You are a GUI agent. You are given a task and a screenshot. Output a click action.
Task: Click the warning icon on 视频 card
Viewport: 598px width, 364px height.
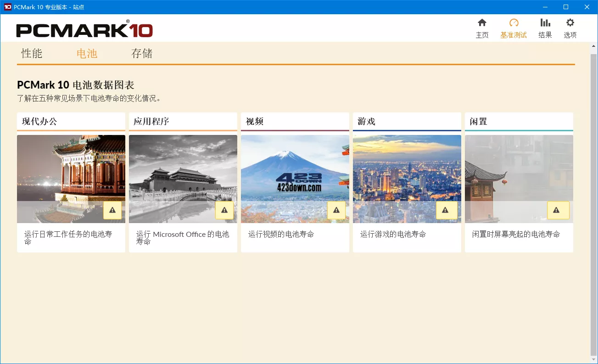pos(336,210)
